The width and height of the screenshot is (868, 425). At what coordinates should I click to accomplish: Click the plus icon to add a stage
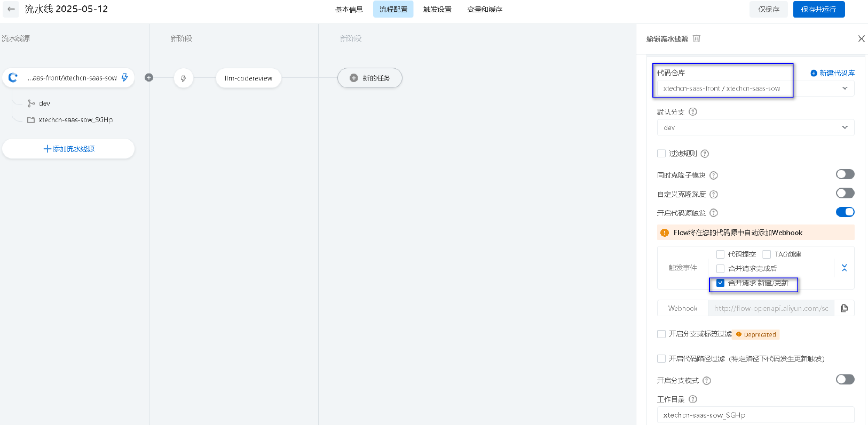(x=149, y=78)
